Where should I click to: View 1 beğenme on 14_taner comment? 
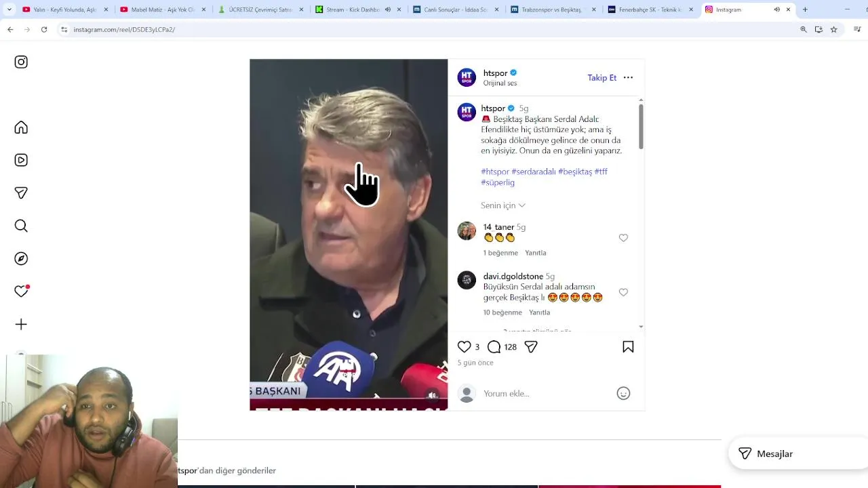click(500, 253)
